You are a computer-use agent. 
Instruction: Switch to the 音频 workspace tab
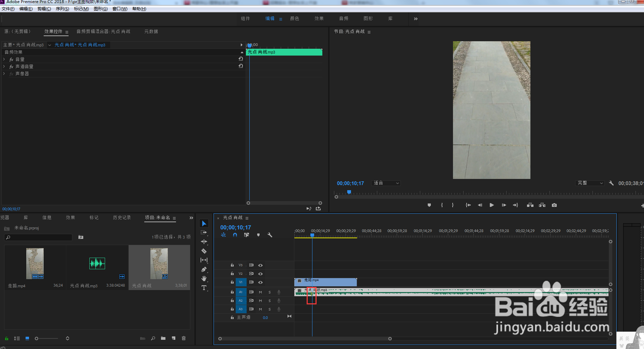pos(343,19)
